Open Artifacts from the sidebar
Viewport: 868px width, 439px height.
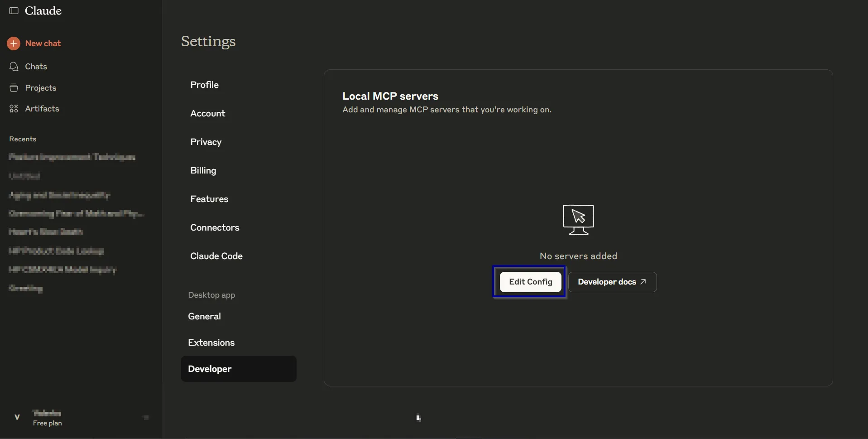42,109
